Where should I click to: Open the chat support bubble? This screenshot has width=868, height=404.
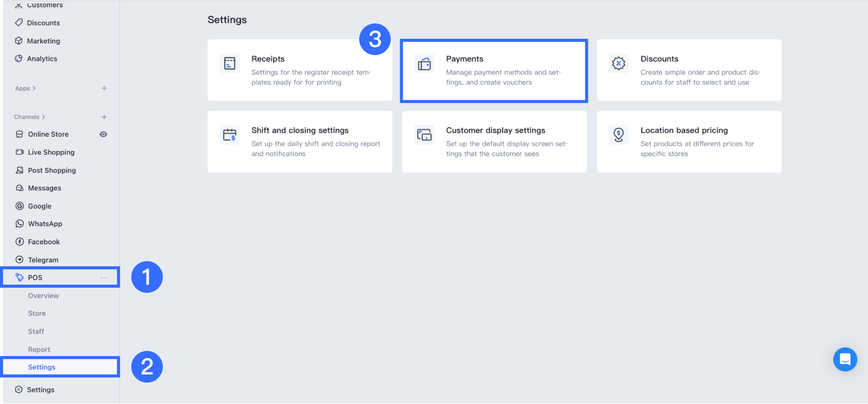point(845,359)
